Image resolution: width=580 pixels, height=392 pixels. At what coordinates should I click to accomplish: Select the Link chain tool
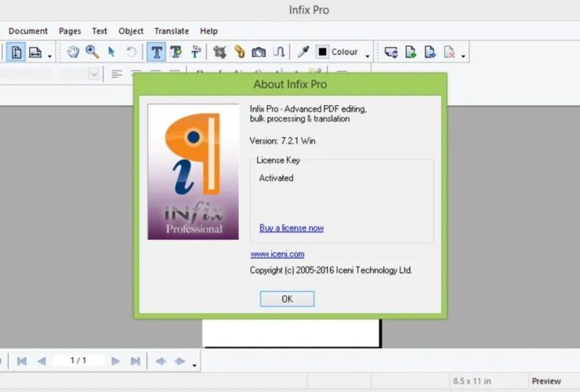click(239, 52)
